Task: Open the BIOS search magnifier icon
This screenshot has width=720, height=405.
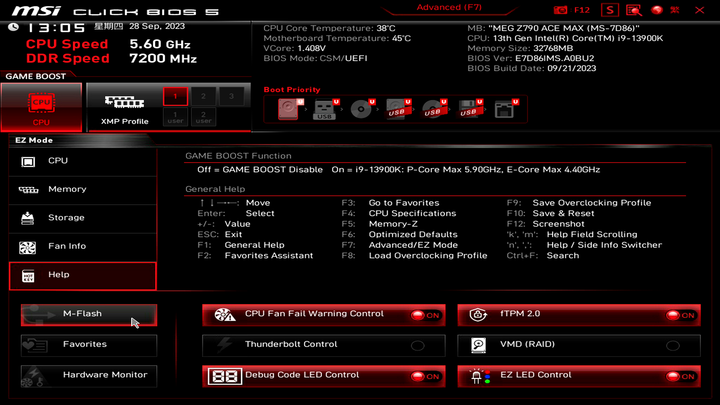Action: point(634,10)
